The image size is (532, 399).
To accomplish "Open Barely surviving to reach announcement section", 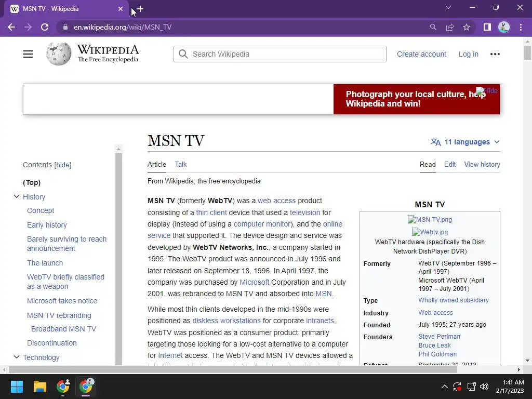I will click(x=67, y=244).
